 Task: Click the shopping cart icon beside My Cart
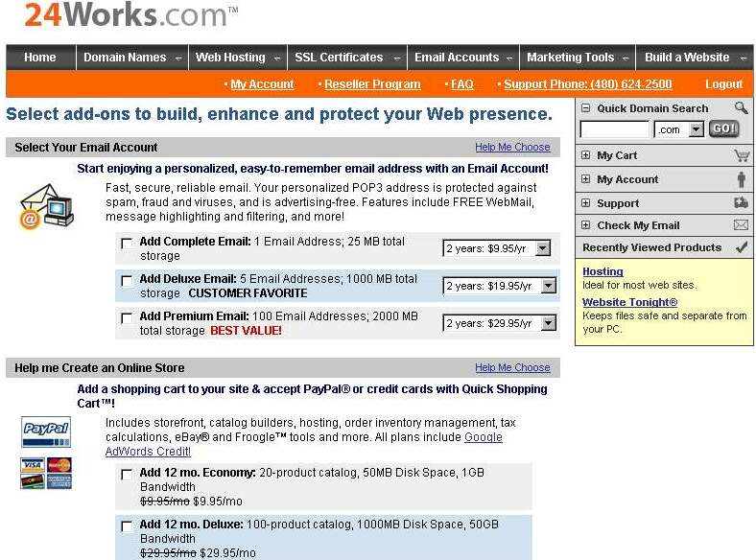741,155
